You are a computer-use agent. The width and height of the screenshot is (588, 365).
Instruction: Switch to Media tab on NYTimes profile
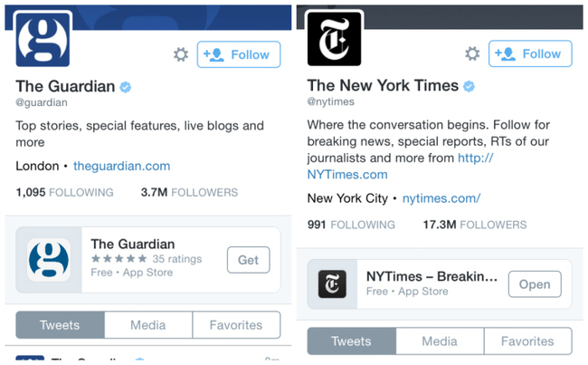pos(440,341)
